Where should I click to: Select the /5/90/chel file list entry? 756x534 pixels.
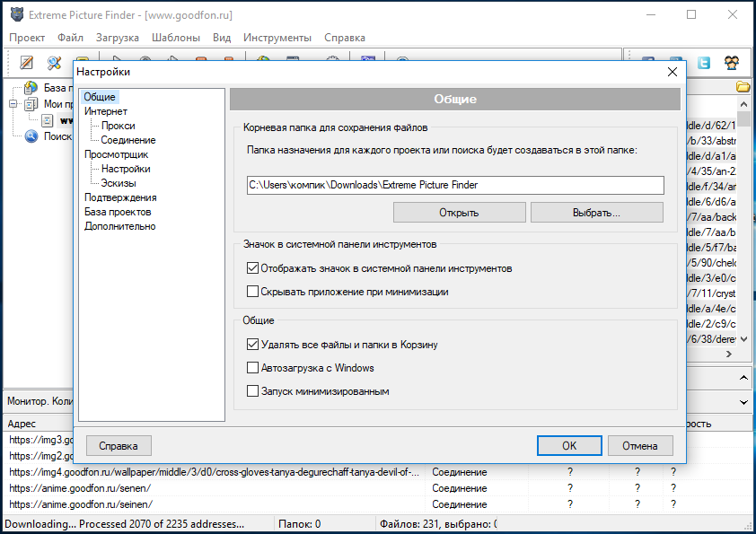tap(711, 263)
